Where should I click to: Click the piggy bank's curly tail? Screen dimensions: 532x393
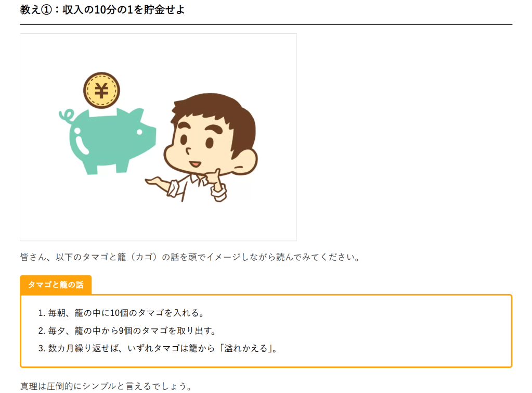[x=66, y=116]
